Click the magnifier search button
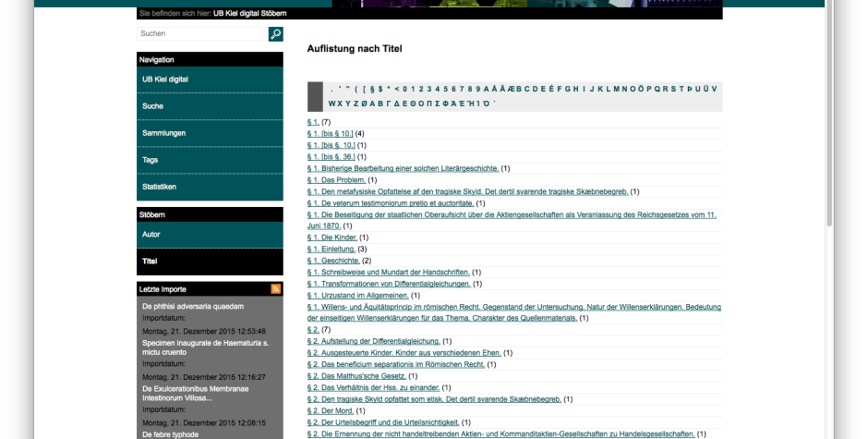This screenshot has width=868, height=439. 276,34
